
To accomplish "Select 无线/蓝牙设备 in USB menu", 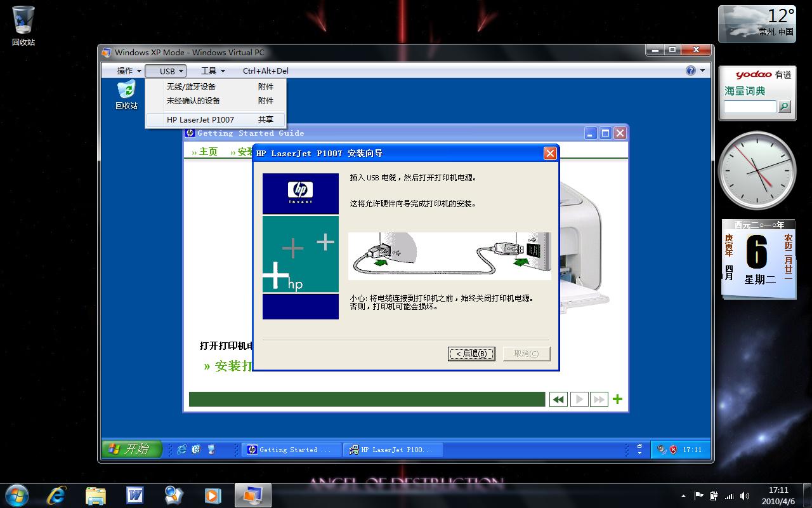I will coord(216,87).
